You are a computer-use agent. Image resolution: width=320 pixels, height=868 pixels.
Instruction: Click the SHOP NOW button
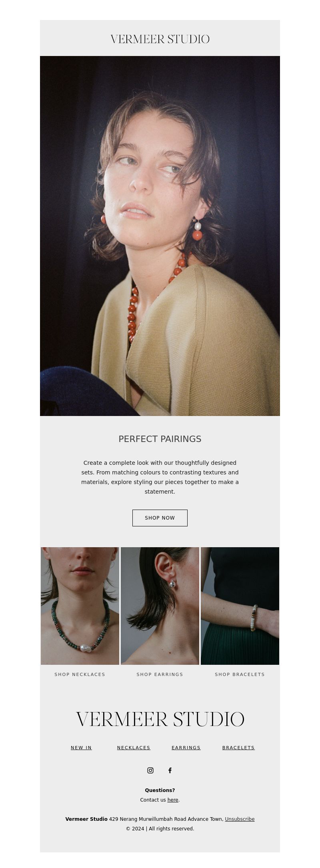[x=160, y=518]
